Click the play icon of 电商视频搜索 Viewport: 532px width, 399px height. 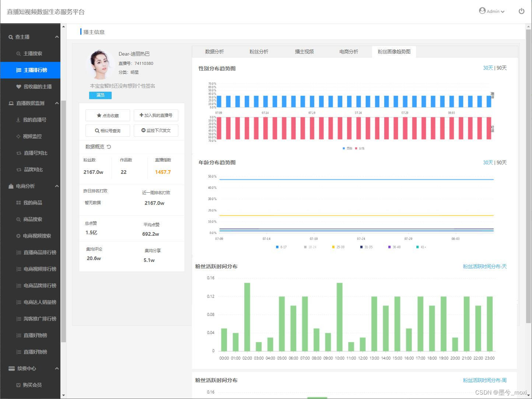click(18, 236)
